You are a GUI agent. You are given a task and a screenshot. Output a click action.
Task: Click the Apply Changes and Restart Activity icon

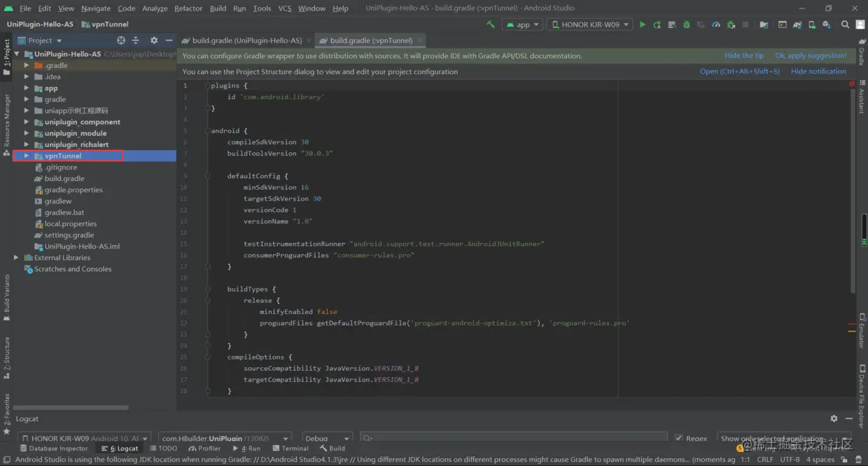657,25
